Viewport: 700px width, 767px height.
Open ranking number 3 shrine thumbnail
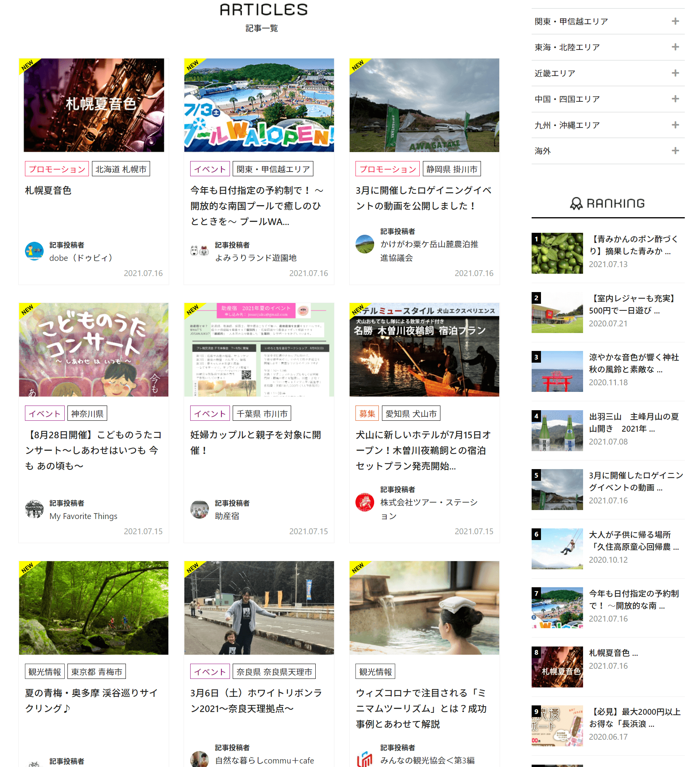[x=557, y=371]
